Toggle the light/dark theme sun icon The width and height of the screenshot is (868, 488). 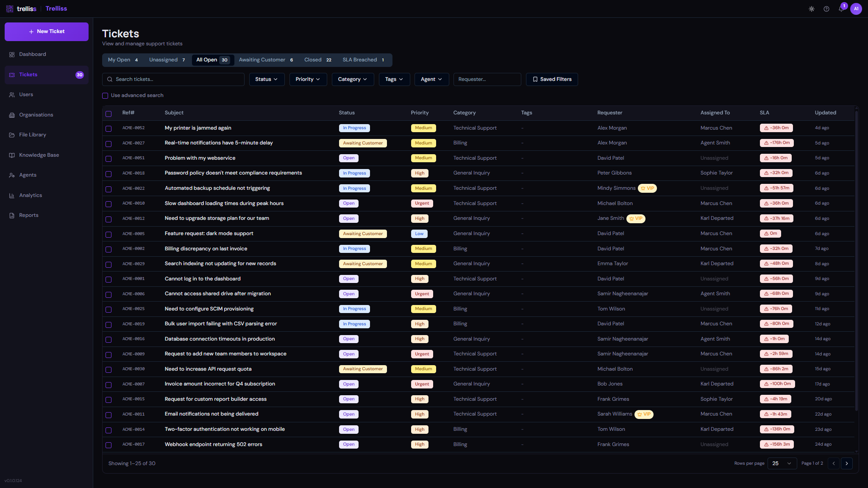click(811, 9)
